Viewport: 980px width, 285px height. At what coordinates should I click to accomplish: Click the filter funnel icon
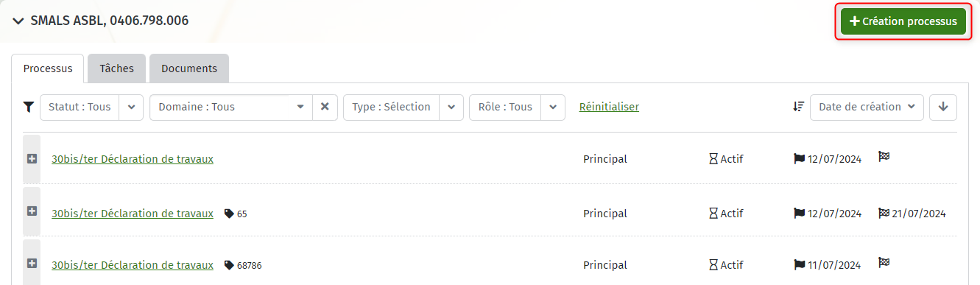click(x=28, y=107)
